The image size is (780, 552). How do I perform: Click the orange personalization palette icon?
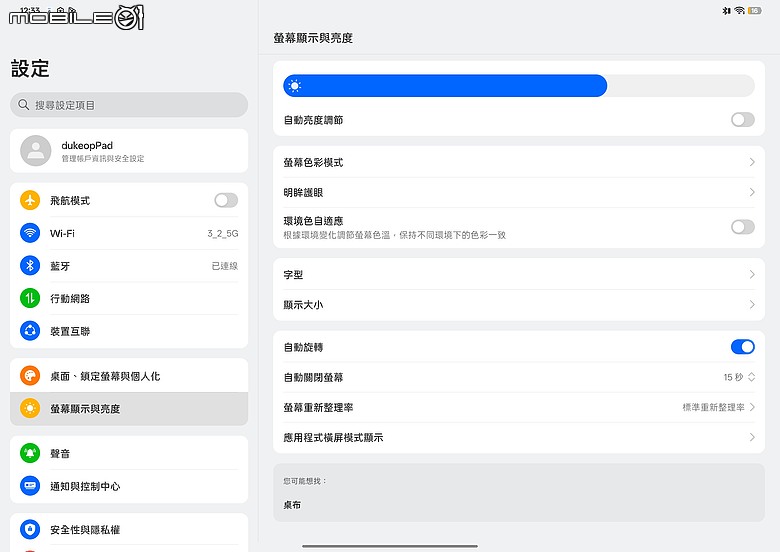(30, 375)
